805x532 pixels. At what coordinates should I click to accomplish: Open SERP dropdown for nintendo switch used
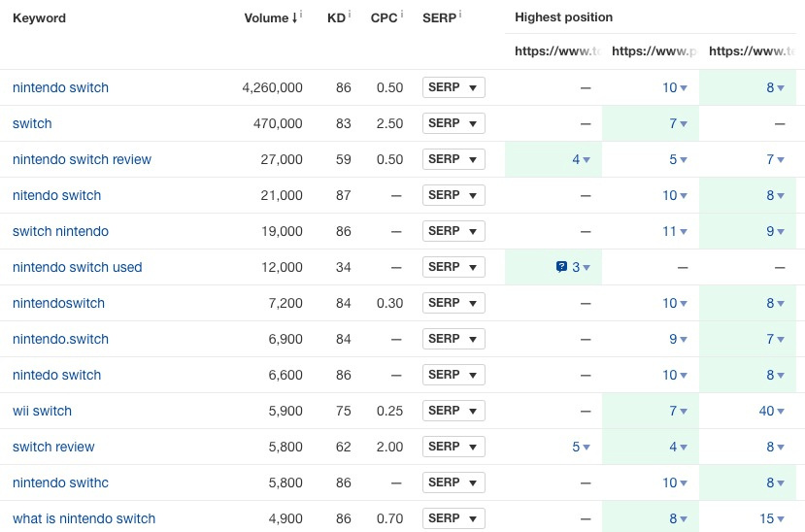coord(453,267)
